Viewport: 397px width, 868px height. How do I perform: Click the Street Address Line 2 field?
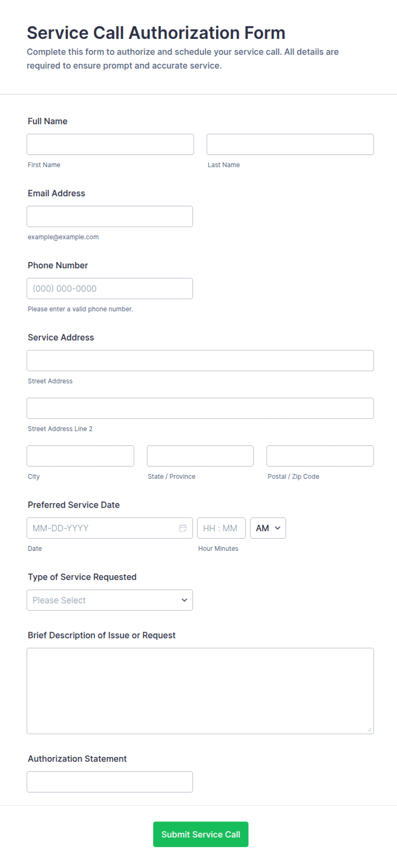(x=200, y=408)
